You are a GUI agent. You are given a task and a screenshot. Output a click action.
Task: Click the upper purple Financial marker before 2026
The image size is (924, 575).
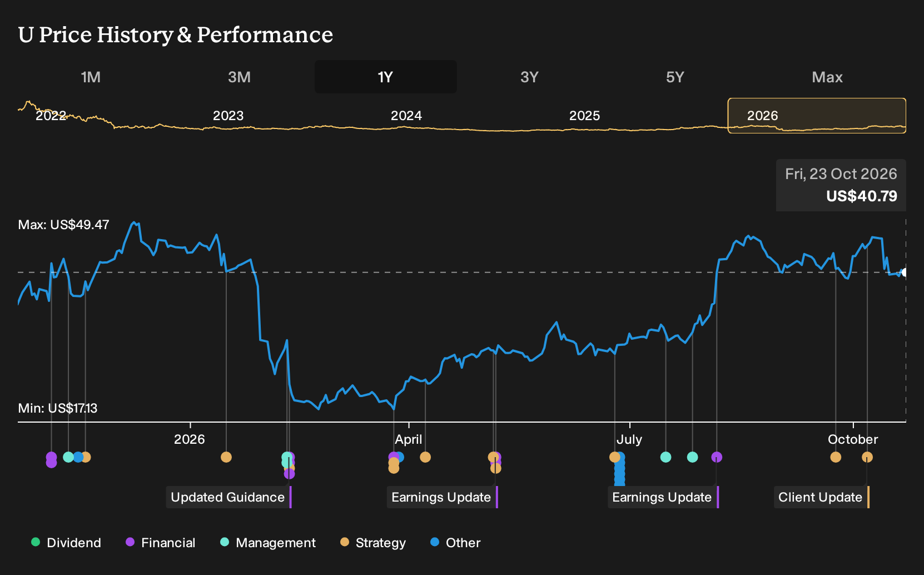point(51,457)
